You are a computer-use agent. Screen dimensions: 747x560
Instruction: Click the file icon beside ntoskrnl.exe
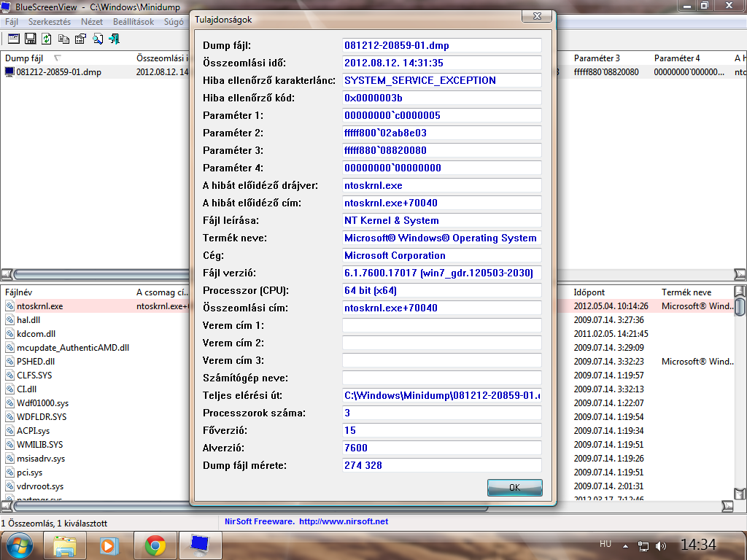point(9,306)
